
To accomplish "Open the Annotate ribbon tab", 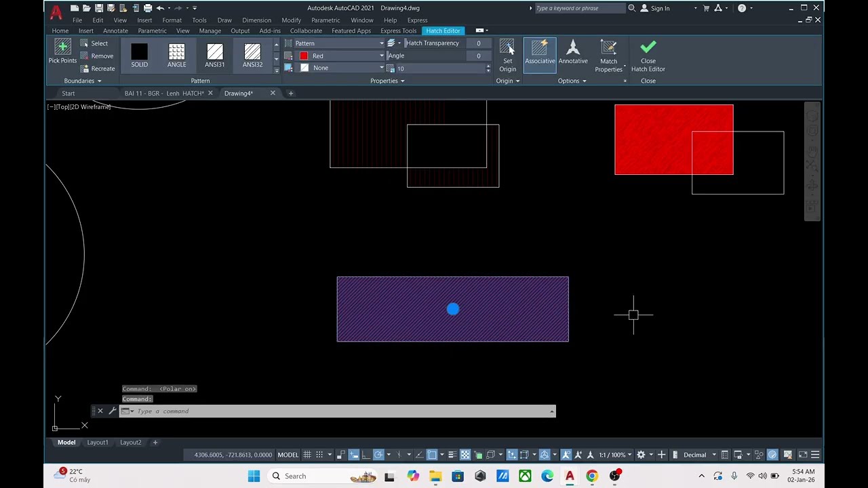I will pyautogui.click(x=115, y=30).
